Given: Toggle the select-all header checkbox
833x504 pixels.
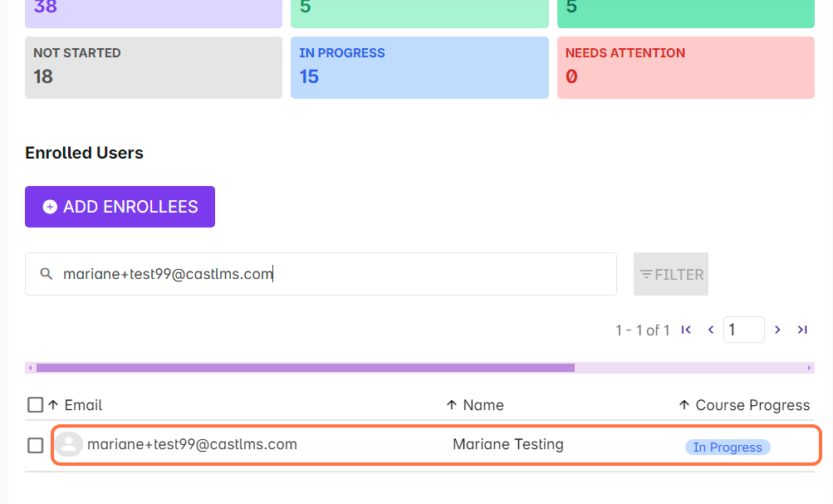Looking at the screenshot, I should [35, 405].
